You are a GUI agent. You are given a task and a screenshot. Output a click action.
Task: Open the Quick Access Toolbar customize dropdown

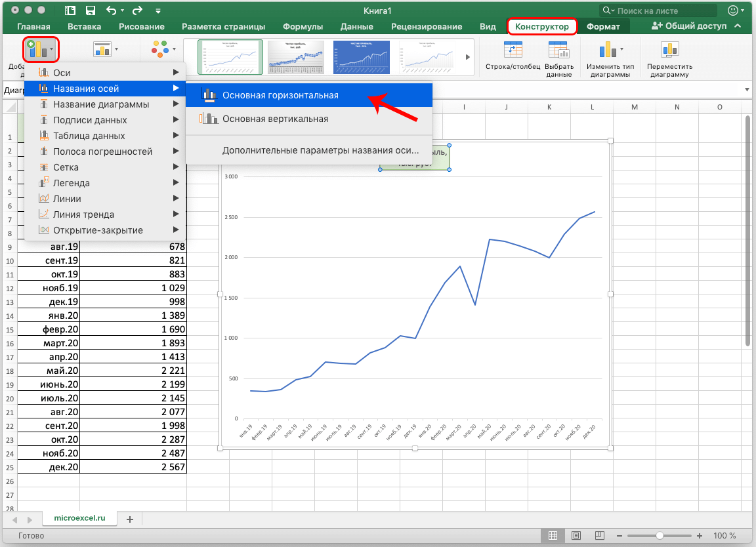pyautogui.click(x=158, y=10)
